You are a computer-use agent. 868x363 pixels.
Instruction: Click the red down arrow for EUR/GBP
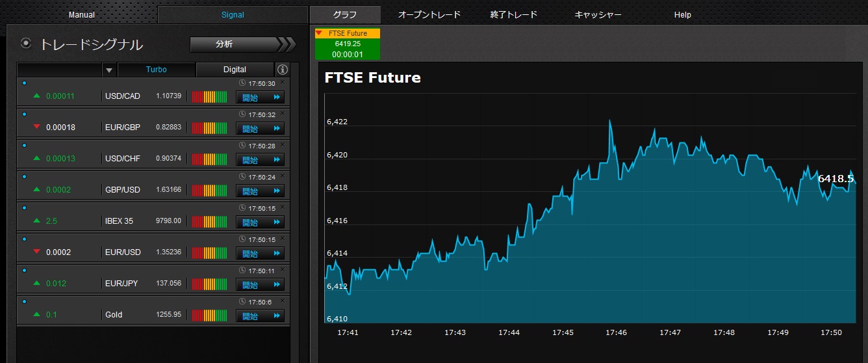click(x=37, y=127)
